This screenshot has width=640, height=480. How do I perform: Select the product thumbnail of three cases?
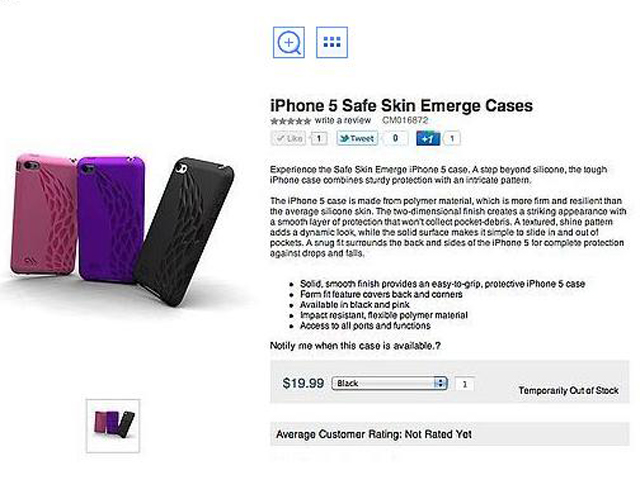[113, 426]
